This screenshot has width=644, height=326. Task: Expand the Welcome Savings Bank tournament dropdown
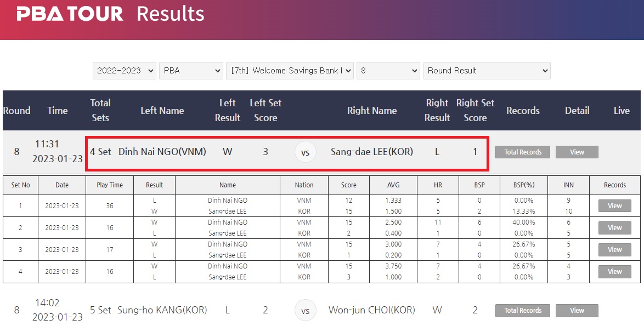[x=290, y=71]
